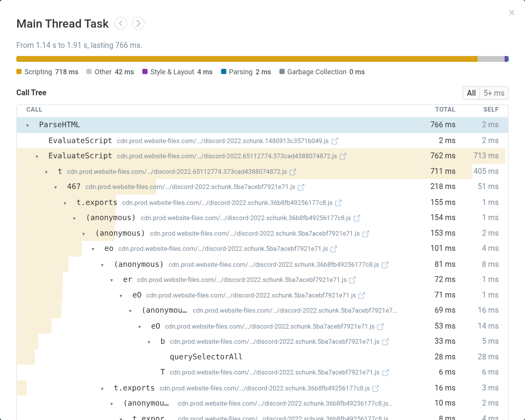Open external link in 155 ms t.exports row

[x=338, y=203]
